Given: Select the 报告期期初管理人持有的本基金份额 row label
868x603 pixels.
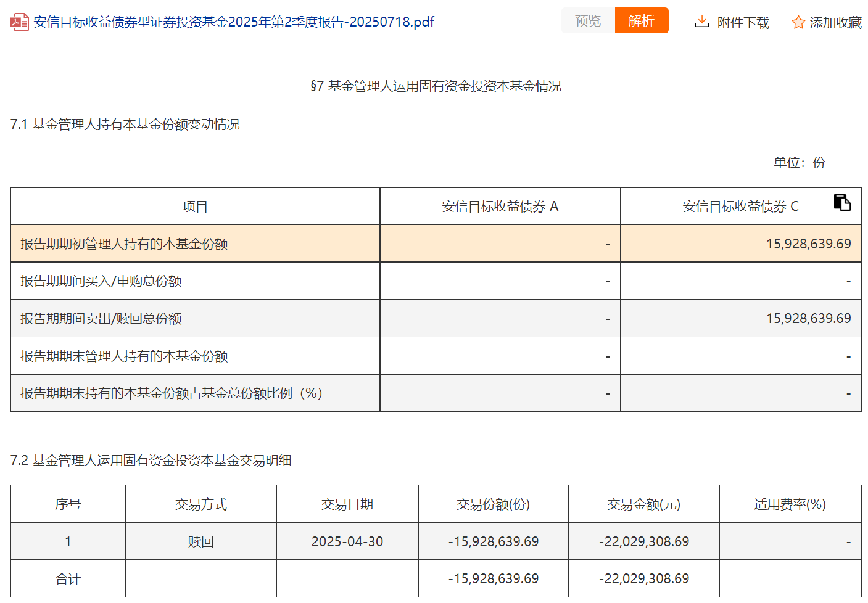Looking at the screenshot, I should 124,244.
